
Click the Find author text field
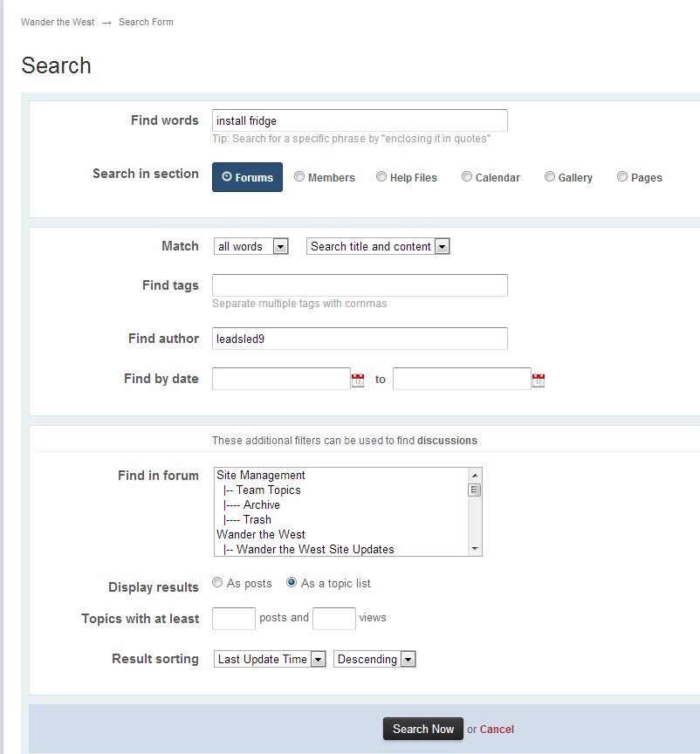click(x=360, y=339)
